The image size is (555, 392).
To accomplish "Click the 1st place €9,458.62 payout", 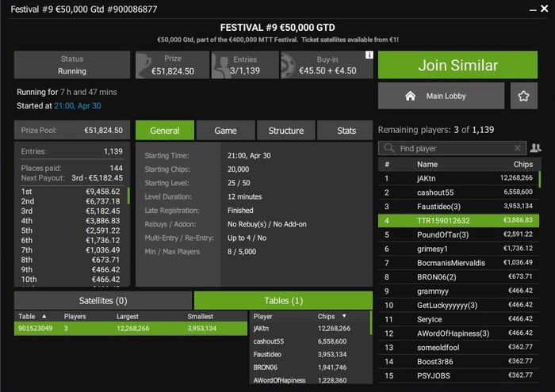I will pyautogui.click(x=71, y=191).
